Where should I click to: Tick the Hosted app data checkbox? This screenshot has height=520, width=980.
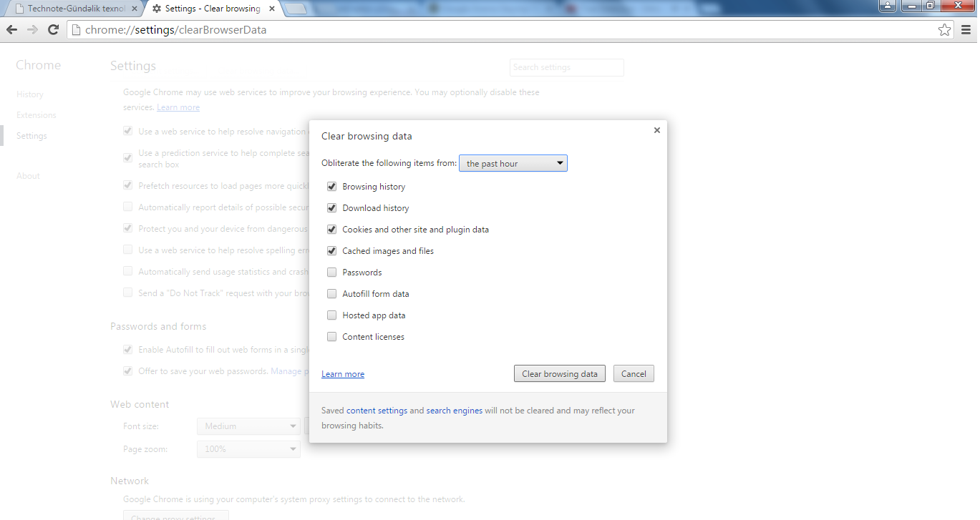click(x=331, y=315)
